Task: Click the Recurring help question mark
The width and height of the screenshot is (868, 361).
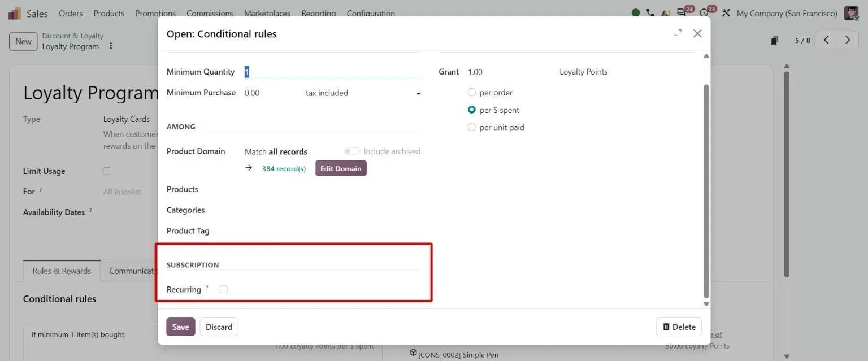Action: pyautogui.click(x=207, y=288)
